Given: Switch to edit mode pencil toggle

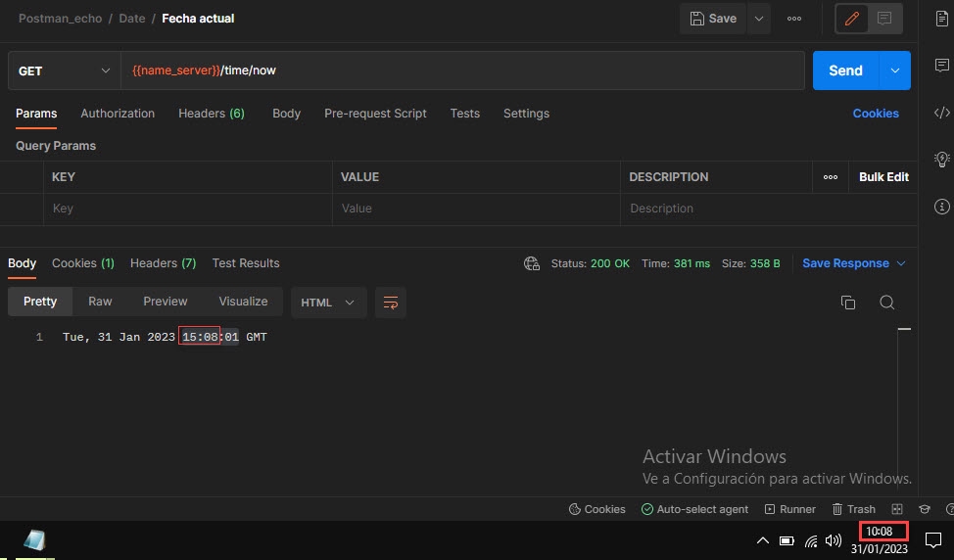Looking at the screenshot, I should 851,19.
